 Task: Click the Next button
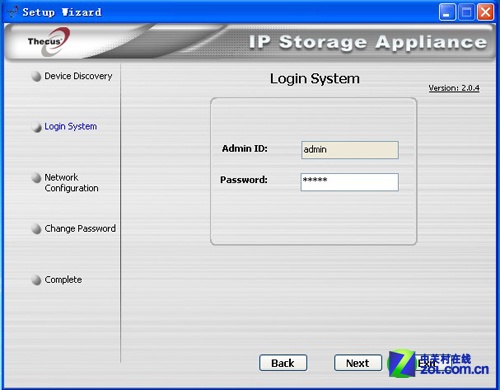(x=358, y=363)
